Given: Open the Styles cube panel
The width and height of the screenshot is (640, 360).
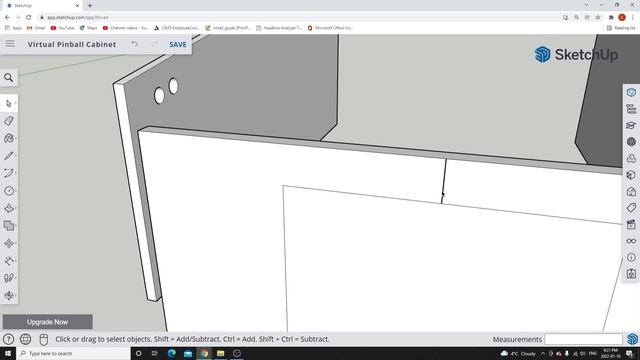Looking at the screenshot, I should click(631, 175).
